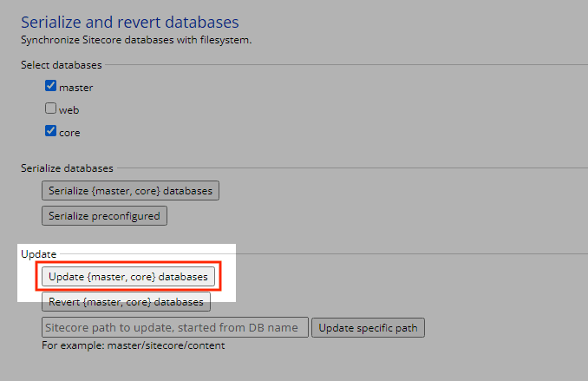Click the "core" checkbox label text
Screen dimensions: 588x381
pyautogui.click(x=71, y=133)
